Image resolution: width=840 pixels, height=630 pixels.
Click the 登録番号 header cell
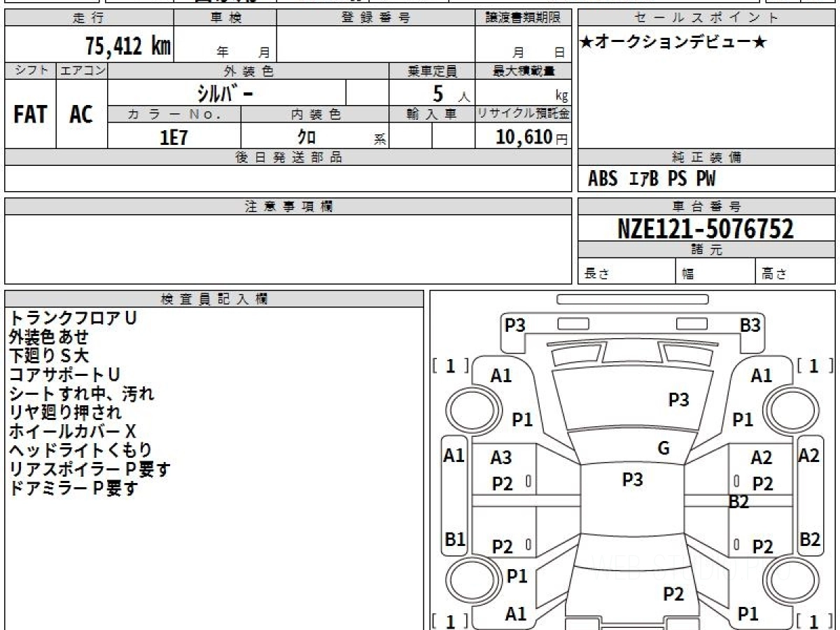[376, 17]
